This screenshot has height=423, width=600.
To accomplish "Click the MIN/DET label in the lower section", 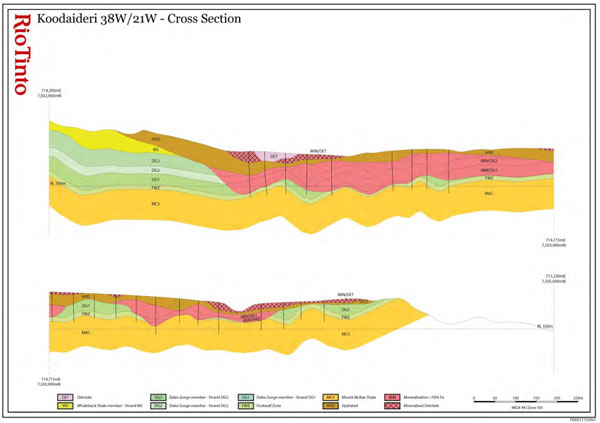I will coord(346,294).
